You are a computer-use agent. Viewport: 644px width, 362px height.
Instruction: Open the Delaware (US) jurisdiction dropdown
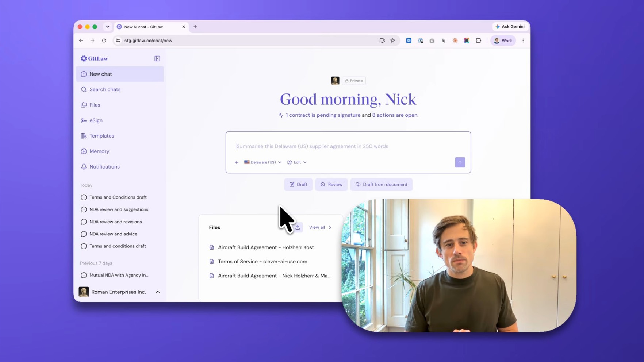(x=262, y=162)
